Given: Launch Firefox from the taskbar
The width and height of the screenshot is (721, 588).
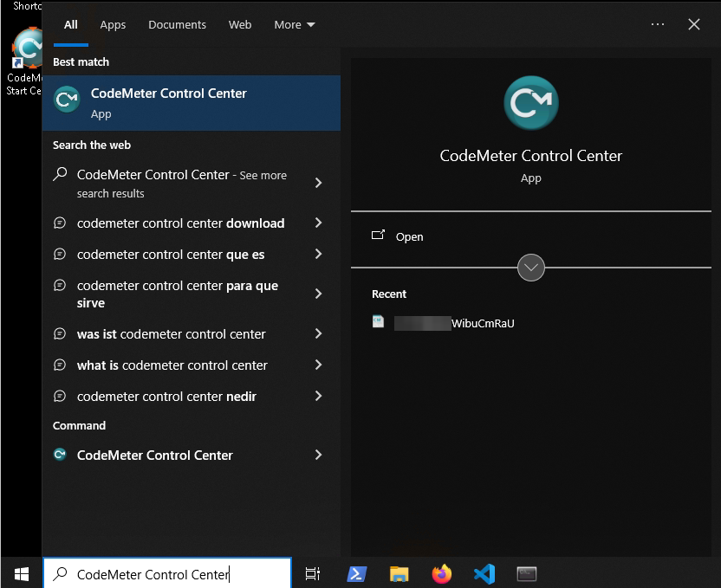Looking at the screenshot, I should (x=442, y=574).
